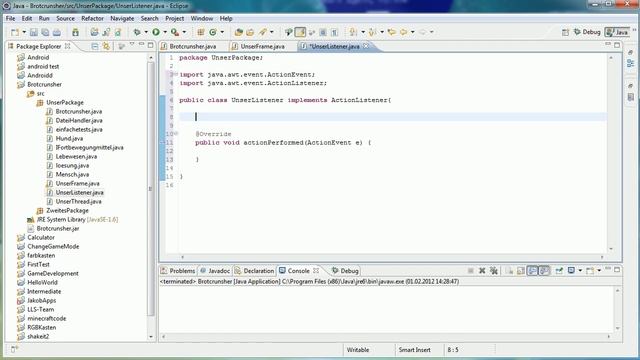The width and height of the screenshot is (640, 360).
Task: Click the editor vertical scrollbar
Action: tap(611, 153)
